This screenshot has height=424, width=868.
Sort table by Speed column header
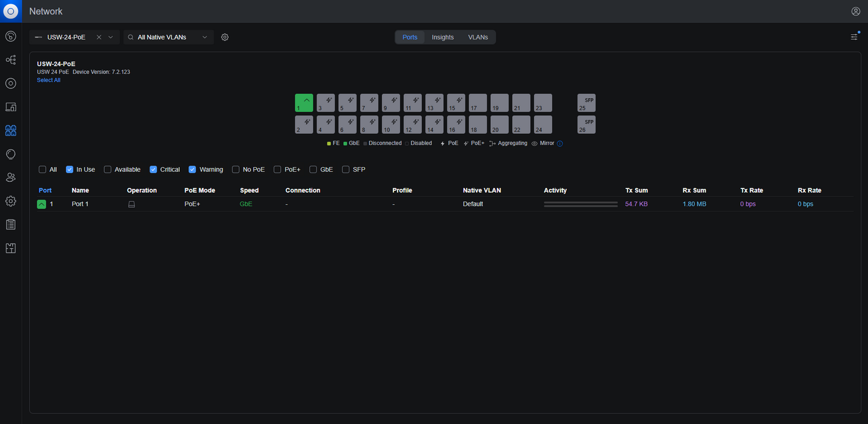[x=249, y=190]
